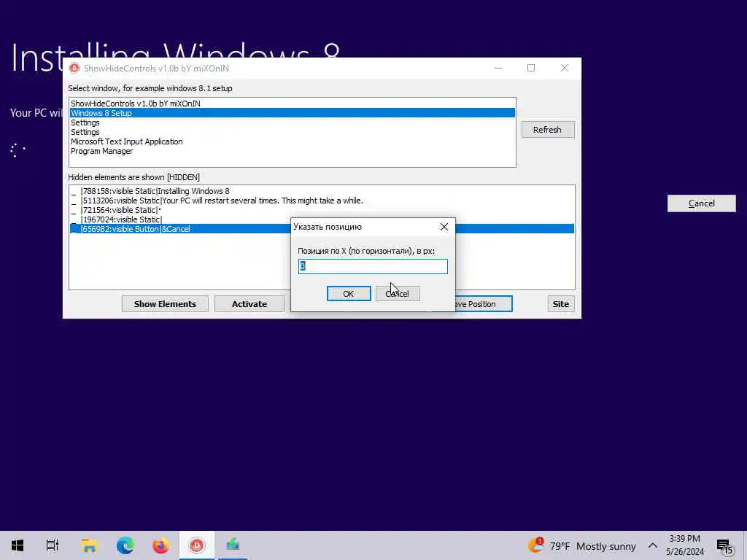The height and width of the screenshot is (560, 747).
Task: Click the Activate button
Action: 249,304
